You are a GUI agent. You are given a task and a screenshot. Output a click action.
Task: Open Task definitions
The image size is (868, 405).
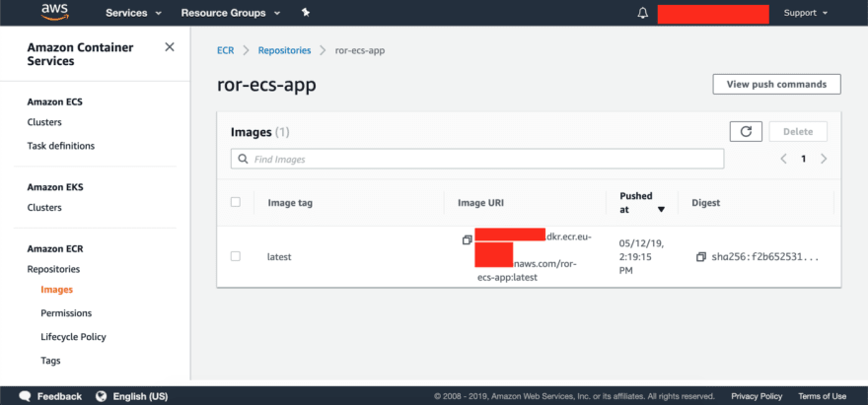point(61,146)
